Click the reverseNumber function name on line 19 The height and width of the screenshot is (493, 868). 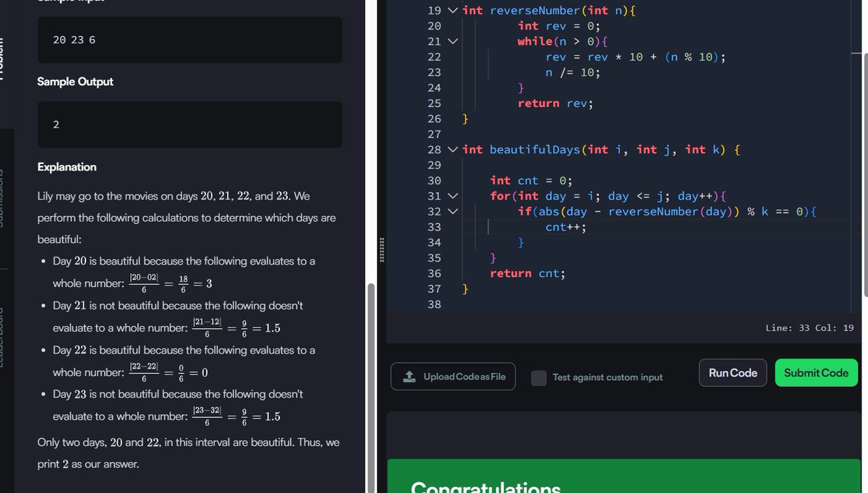pos(535,11)
